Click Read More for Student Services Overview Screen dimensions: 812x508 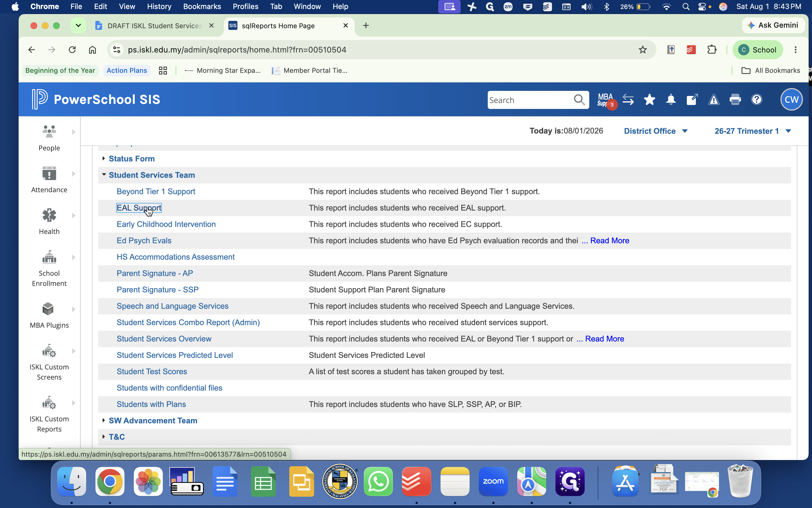point(605,339)
